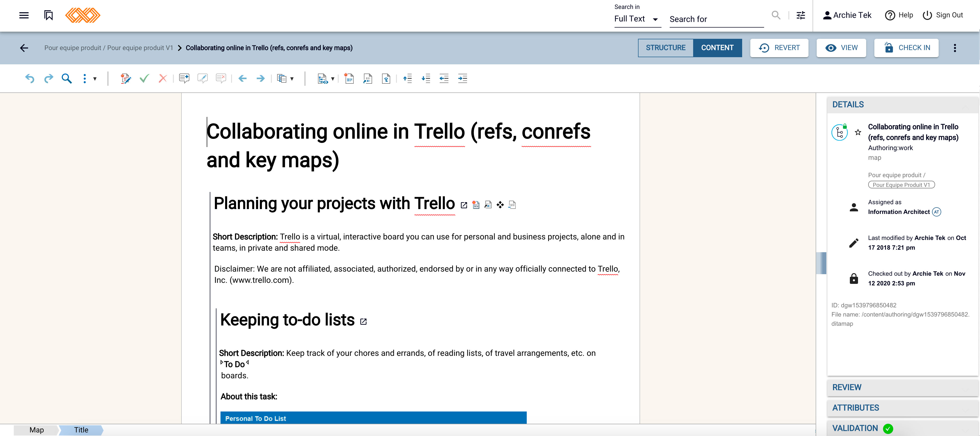
Task: Insert topic reference in toolbar
Action: pyautogui.click(x=367, y=79)
